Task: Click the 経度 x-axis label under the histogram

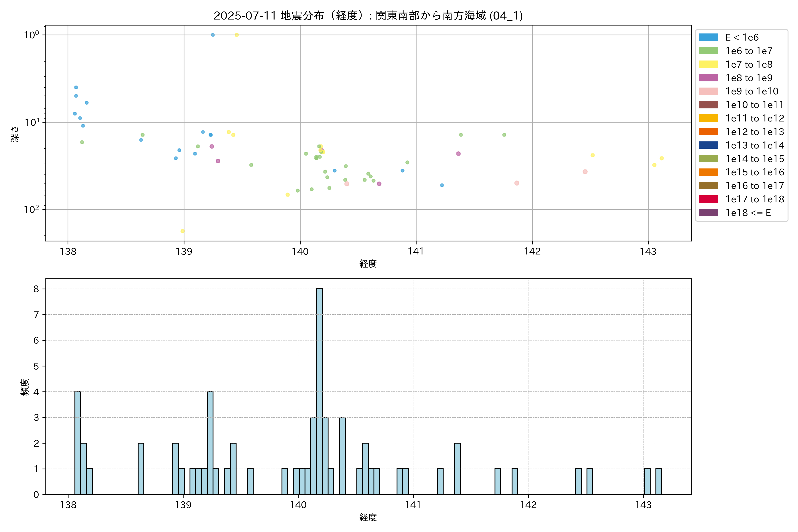Action: [x=368, y=517]
